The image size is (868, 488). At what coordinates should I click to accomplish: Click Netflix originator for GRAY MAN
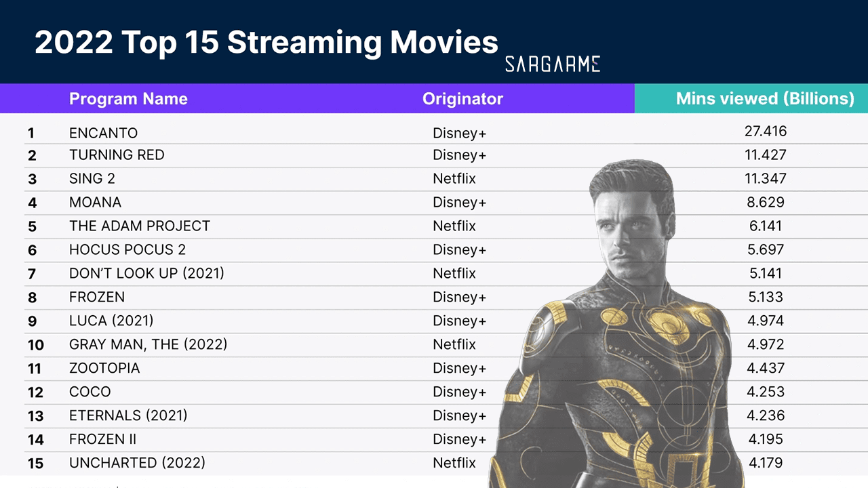click(x=454, y=345)
